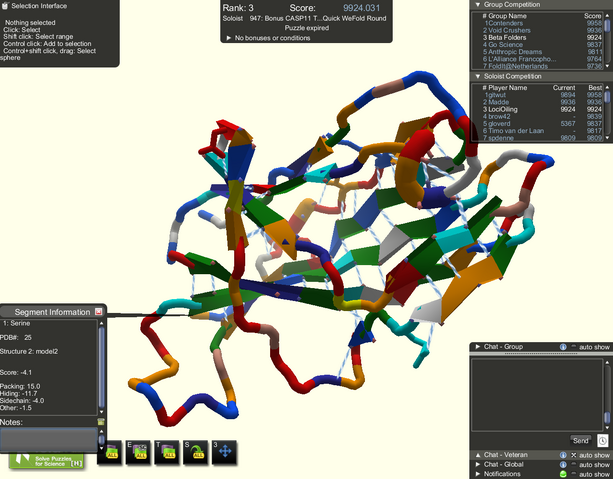Screen dimensions: 613x479
Task: Click the Group Competition scroll down arrow
Action: point(607,66)
